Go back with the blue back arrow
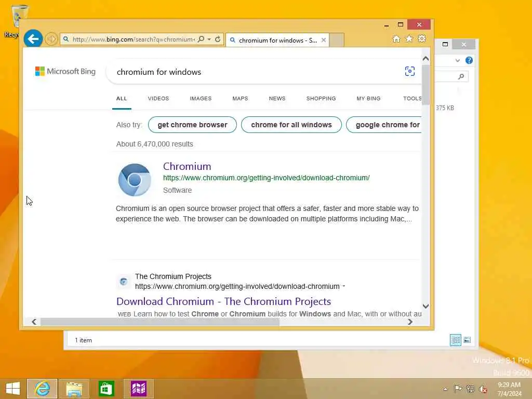 click(x=33, y=38)
